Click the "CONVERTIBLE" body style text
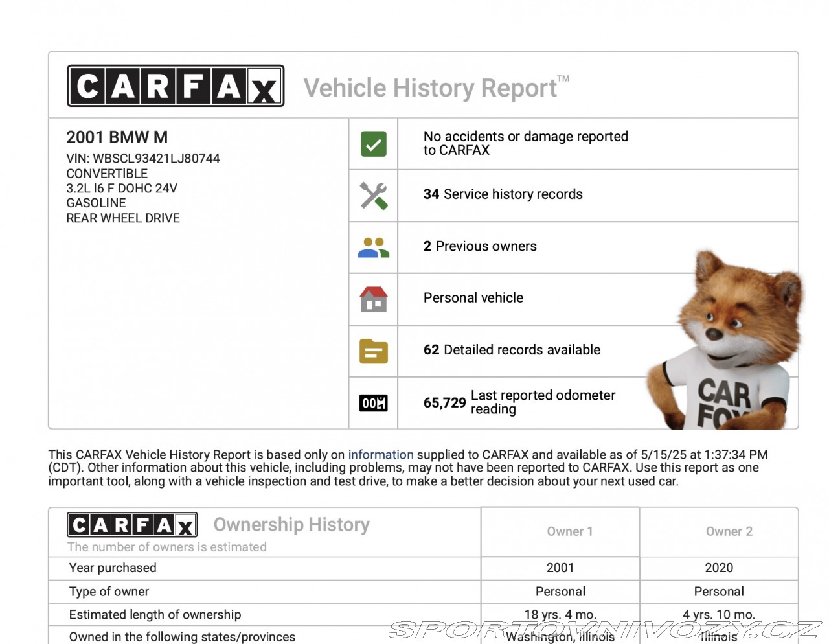The width and height of the screenshot is (829, 644). pyautogui.click(x=107, y=174)
